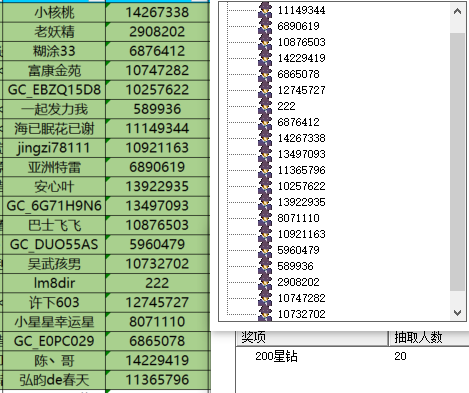Click spreadsheet cell 14267338
Viewport: 469px width, 393px height.
coord(157,12)
